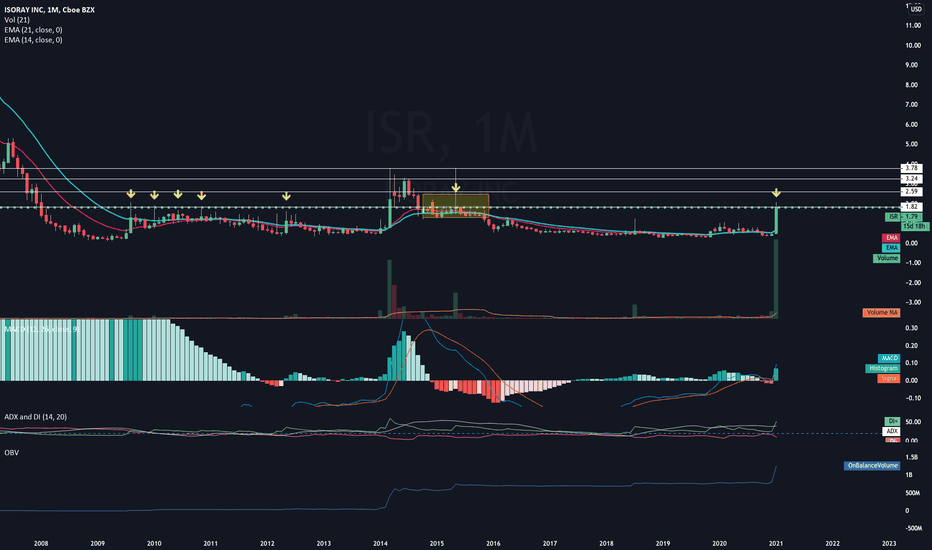Click the orange Volume MA label
Image resolution: width=932 pixels, height=550 pixels.
881,312
